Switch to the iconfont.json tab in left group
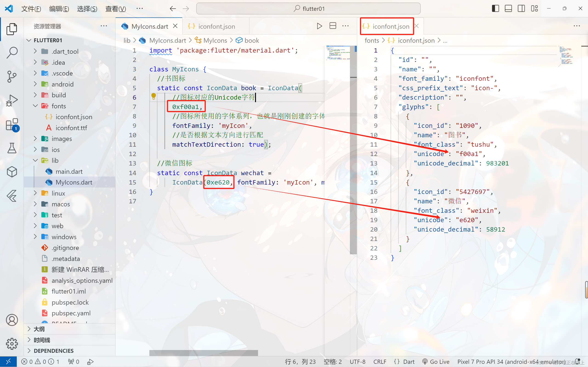 click(216, 26)
